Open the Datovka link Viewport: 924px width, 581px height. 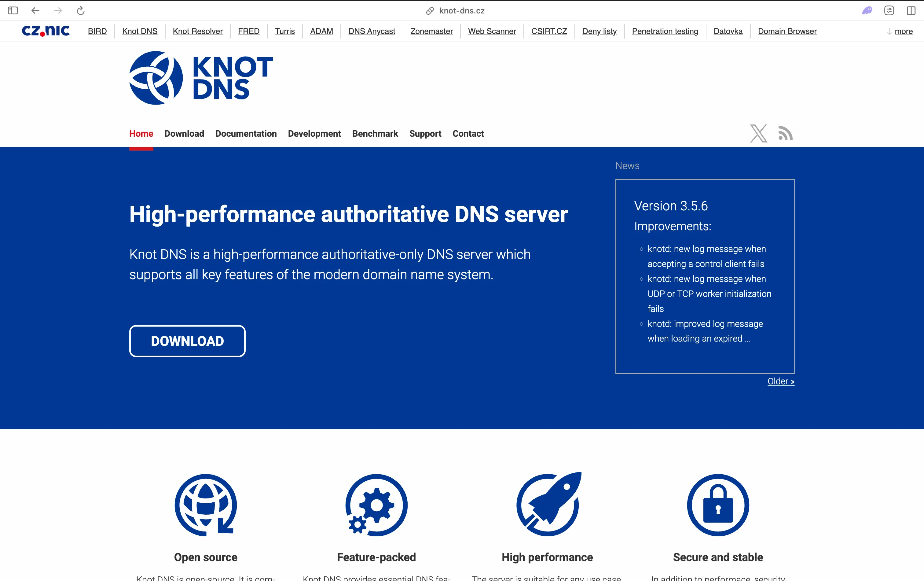(728, 31)
